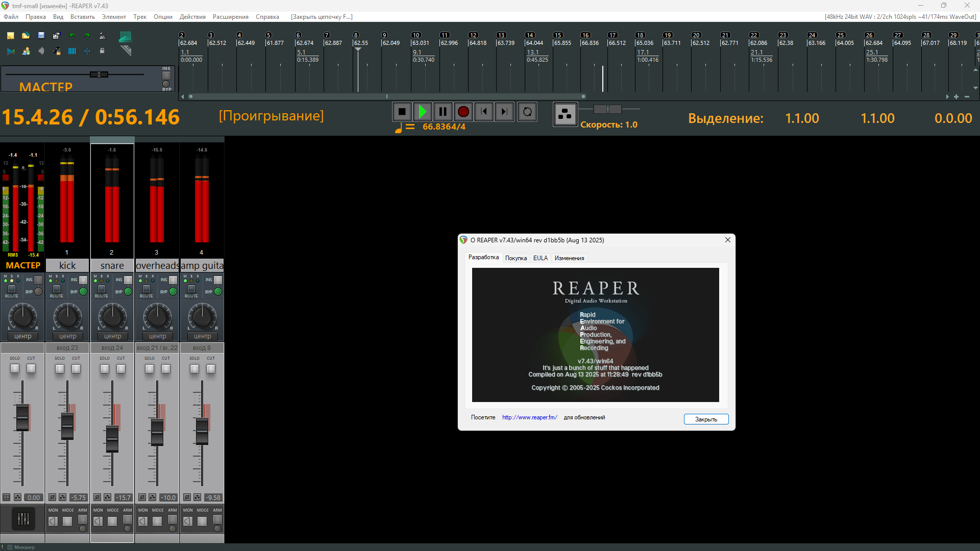Open transport playrate options icon

click(x=565, y=114)
